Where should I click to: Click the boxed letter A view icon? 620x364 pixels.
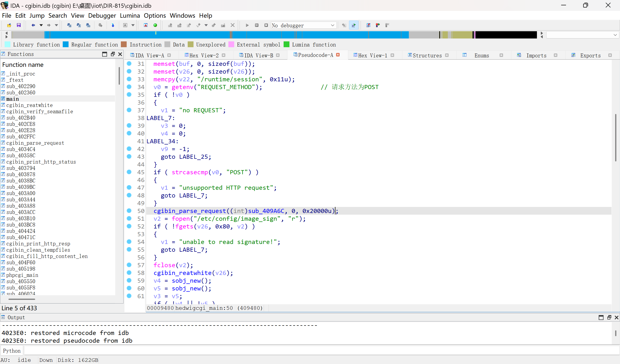pos(125,25)
